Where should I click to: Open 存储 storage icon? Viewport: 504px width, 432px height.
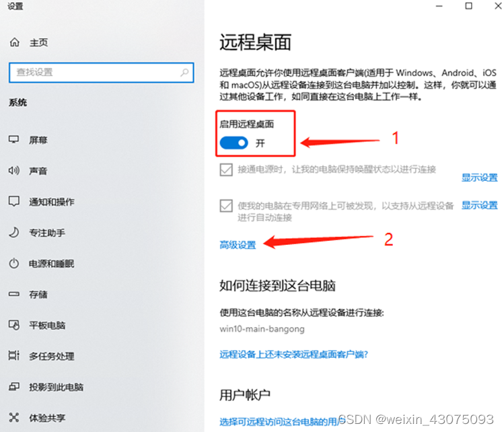click(x=14, y=294)
